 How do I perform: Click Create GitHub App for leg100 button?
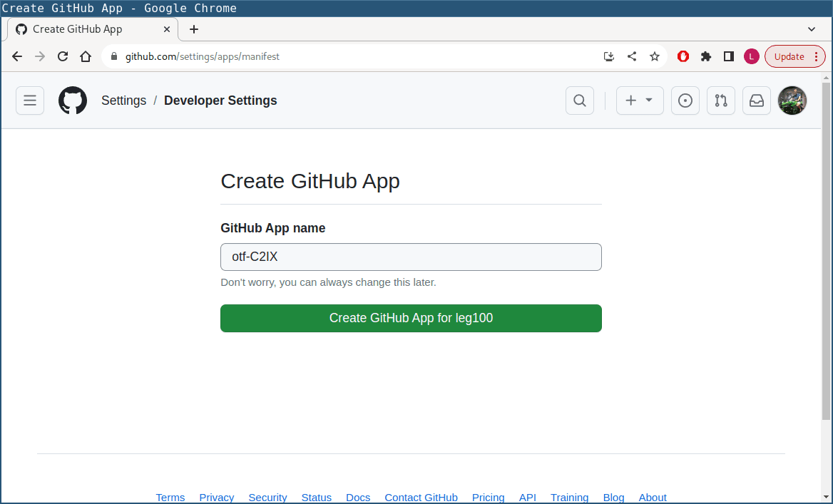[x=412, y=318]
